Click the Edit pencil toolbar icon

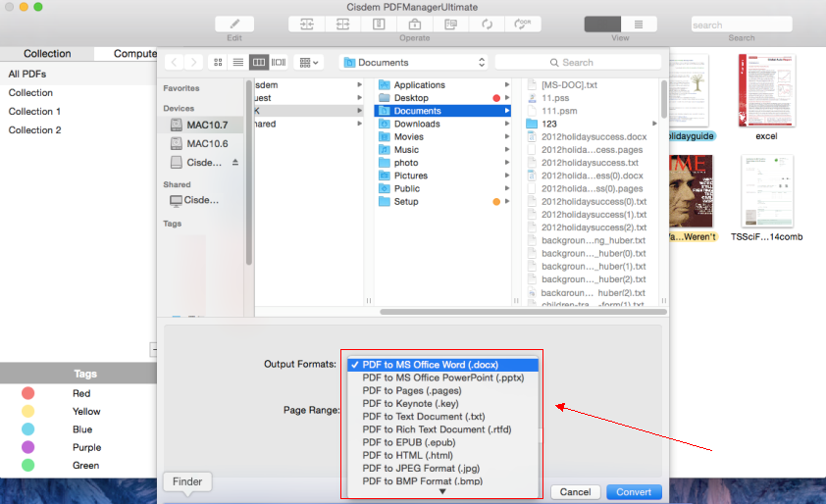pos(234,24)
